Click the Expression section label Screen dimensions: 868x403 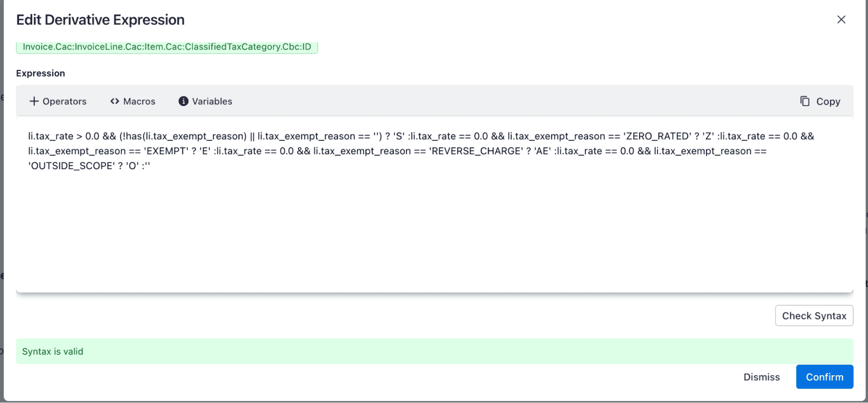point(40,73)
